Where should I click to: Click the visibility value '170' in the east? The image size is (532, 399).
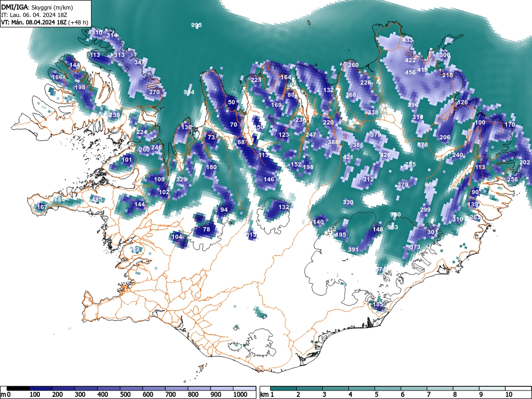click(510, 125)
